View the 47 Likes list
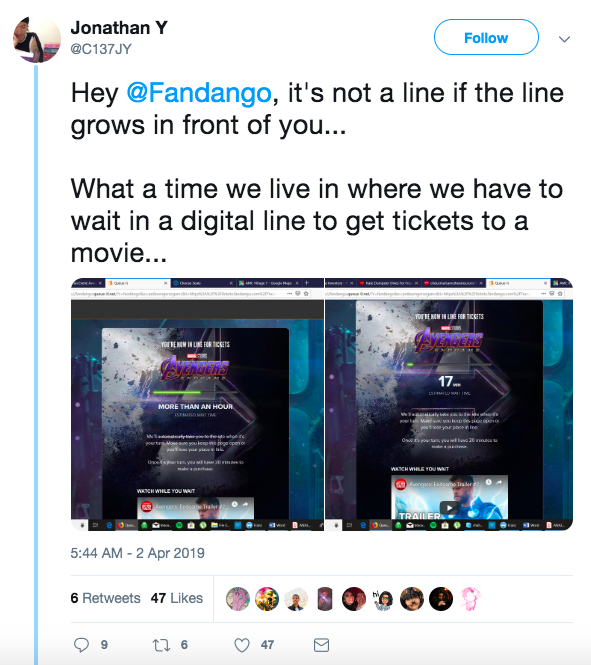Image resolution: width=591 pixels, height=665 pixels. [x=177, y=598]
